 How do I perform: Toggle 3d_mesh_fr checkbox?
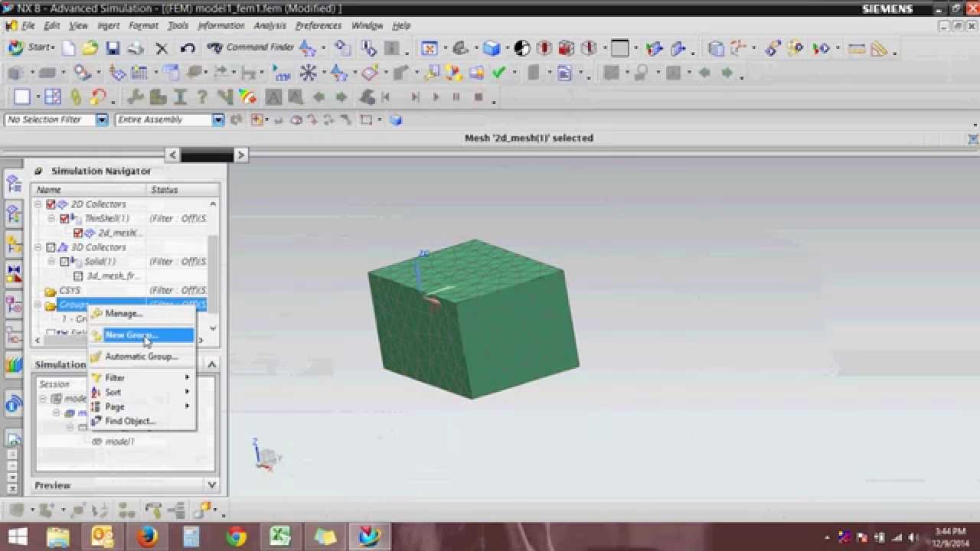click(x=78, y=275)
